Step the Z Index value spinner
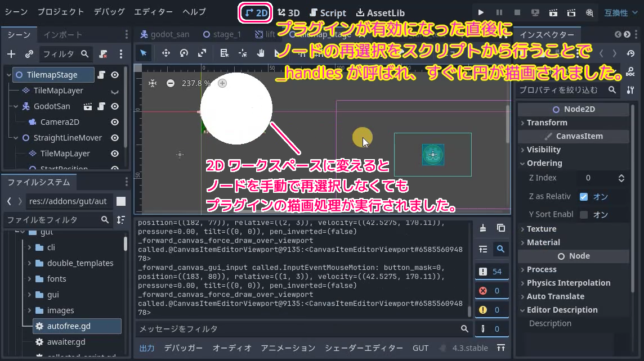644x361 pixels. 621,178
